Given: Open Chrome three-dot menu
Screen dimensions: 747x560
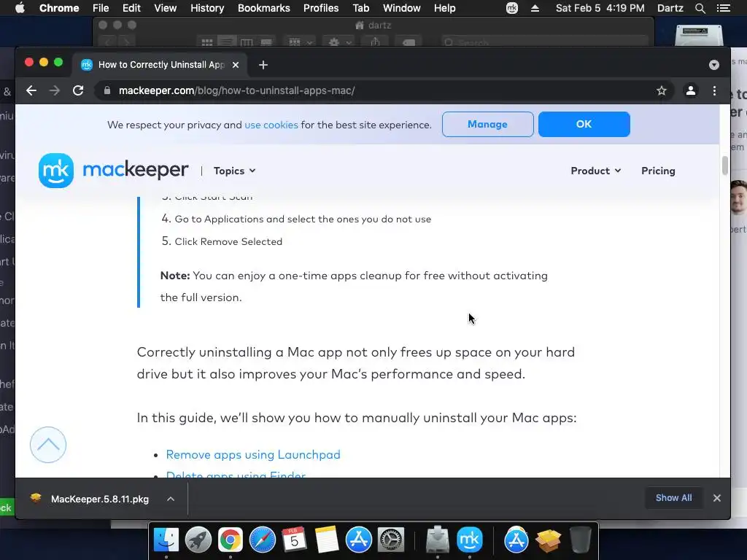Looking at the screenshot, I should pos(714,90).
